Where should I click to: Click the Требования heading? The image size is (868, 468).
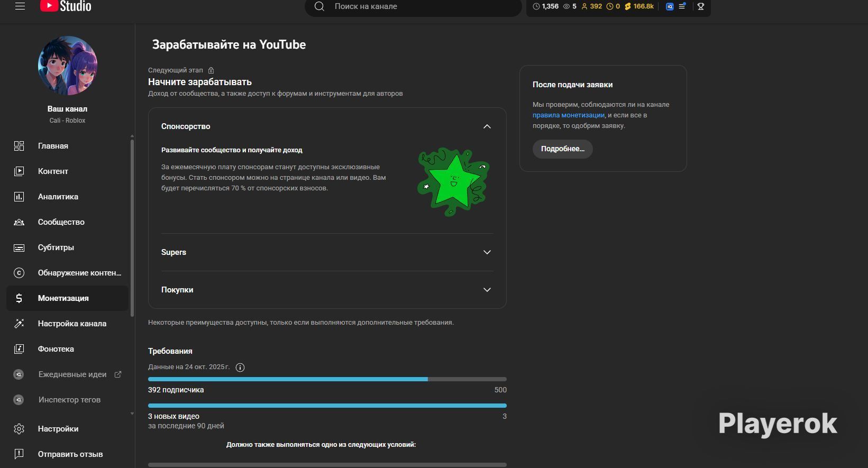click(x=170, y=351)
